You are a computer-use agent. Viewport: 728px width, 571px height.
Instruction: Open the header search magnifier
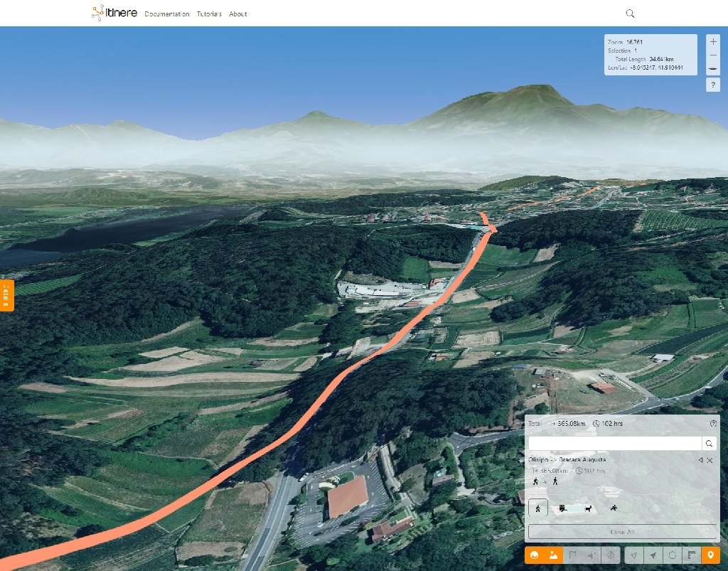point(630,14)
